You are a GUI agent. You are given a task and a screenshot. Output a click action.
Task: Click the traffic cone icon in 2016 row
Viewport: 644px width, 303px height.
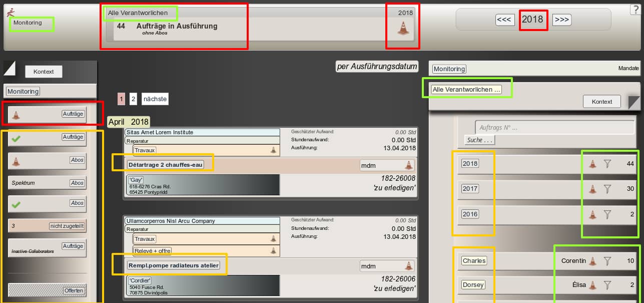[x=592, y=214]
